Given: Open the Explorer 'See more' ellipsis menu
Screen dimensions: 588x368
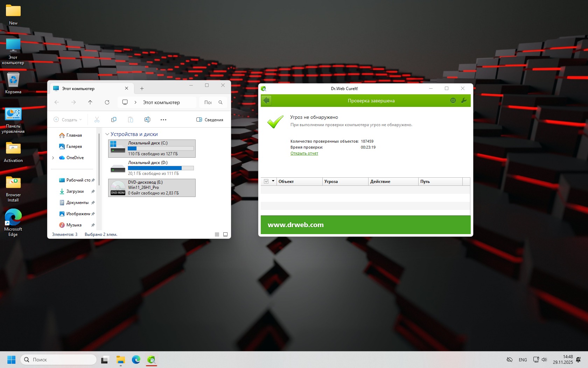Looking at the screenshot, I should (x=163, y=120).
